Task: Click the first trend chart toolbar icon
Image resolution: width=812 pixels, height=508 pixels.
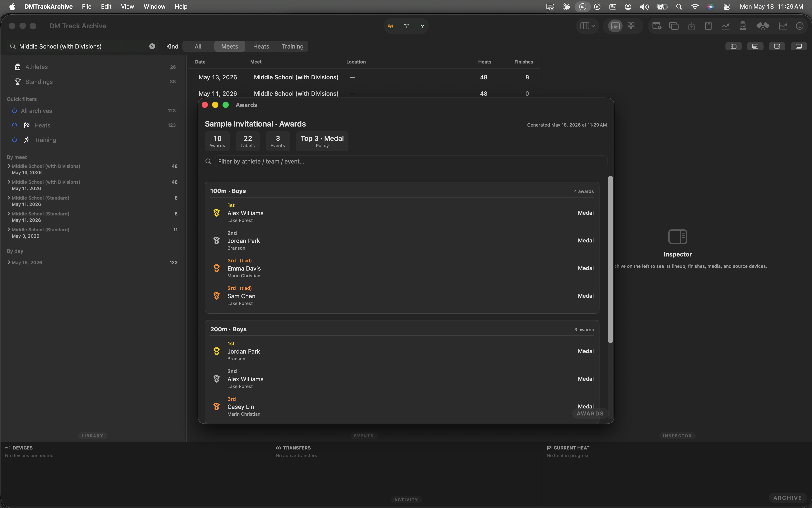Action: 725,26
